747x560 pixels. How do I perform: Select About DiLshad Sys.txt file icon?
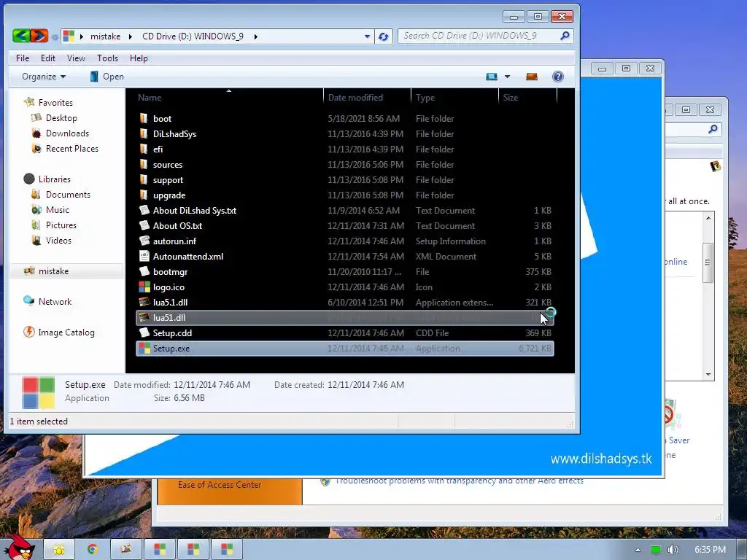point(144,210)
